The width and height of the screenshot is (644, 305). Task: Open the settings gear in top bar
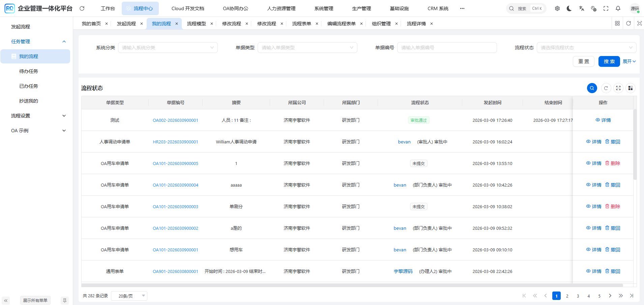557,8
